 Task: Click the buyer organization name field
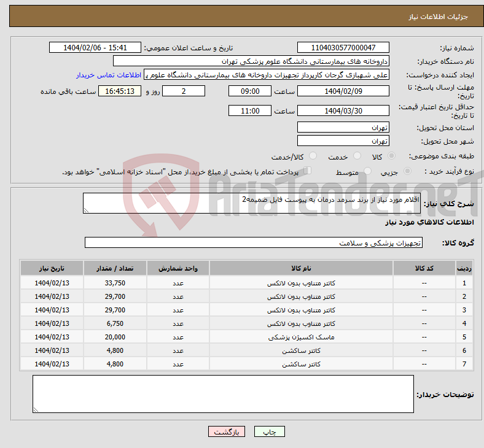[251, 61]
